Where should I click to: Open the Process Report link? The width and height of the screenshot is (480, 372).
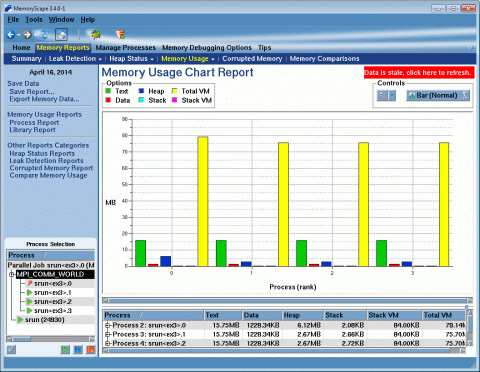click(34, 122)
